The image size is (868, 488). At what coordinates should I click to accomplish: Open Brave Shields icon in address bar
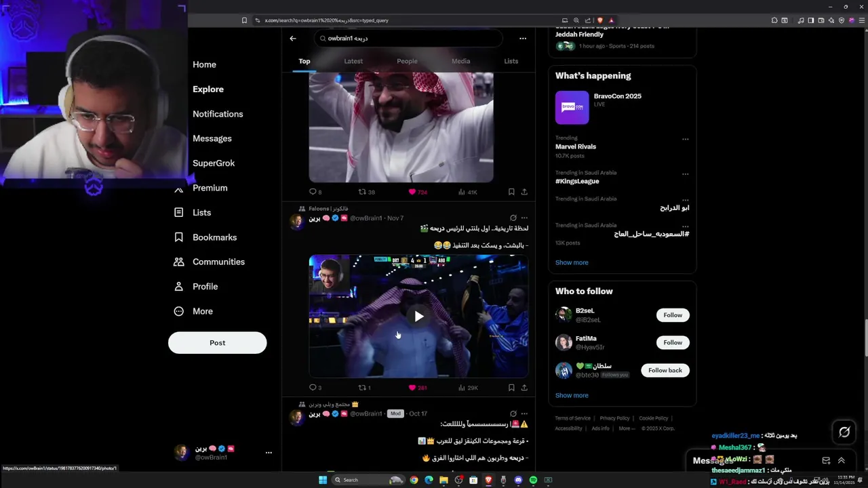point(599,20)
